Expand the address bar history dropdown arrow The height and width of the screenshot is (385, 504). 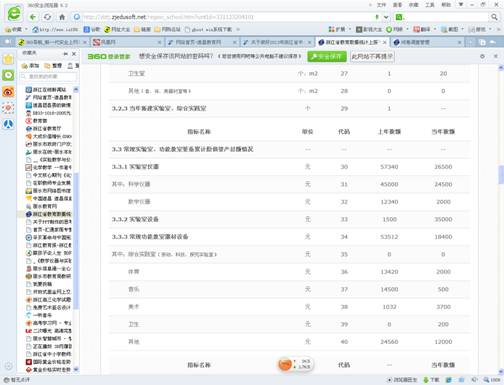pyautogui.click(x=386, y=17)
